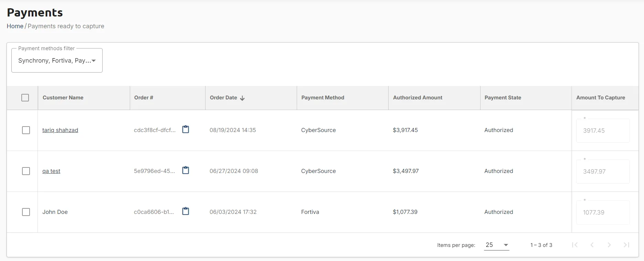Jump to last page icon

(x=626, y=245)
